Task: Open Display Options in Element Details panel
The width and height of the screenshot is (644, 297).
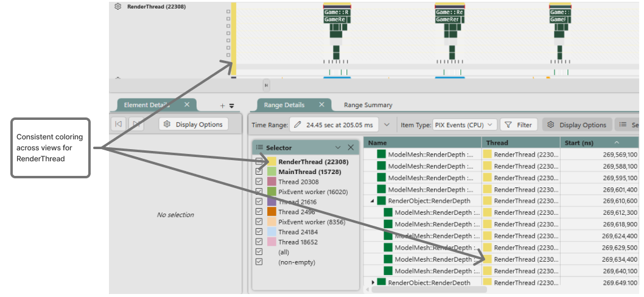Action: click(194, 124)
